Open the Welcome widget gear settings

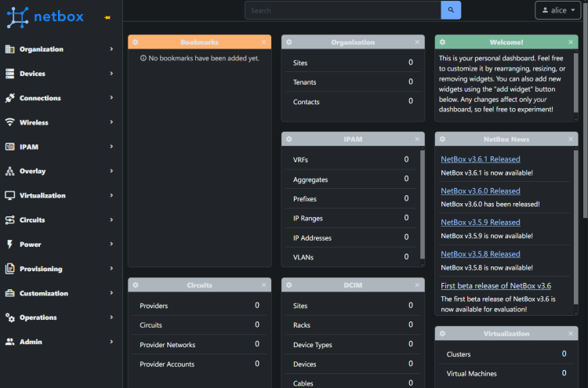(x=442, y=42)
